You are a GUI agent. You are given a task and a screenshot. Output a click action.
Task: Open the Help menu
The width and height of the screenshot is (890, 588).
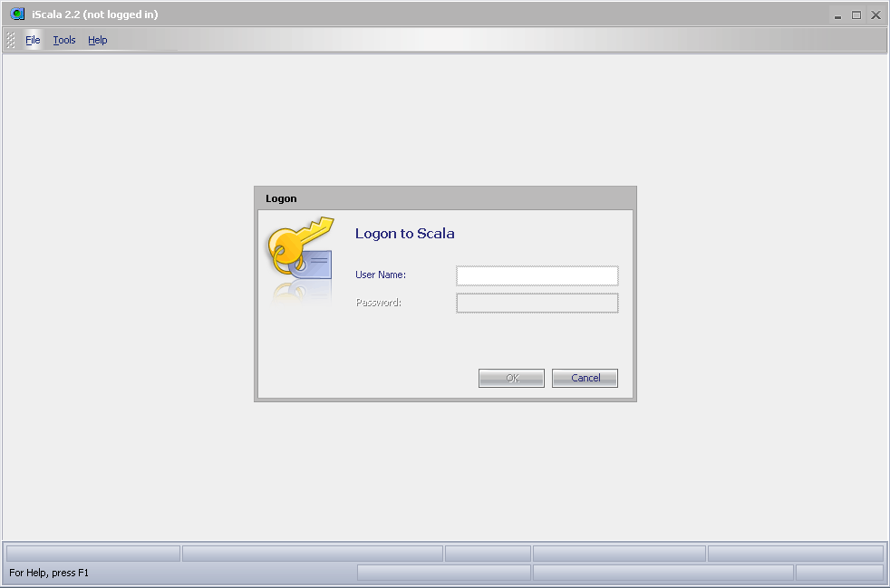coord(98,40)
